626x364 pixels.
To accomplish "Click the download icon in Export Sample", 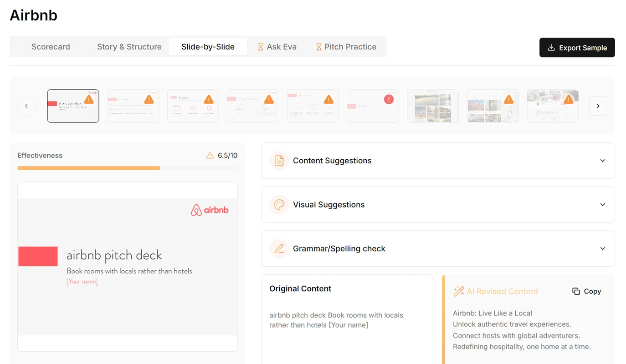I will 551,48.
